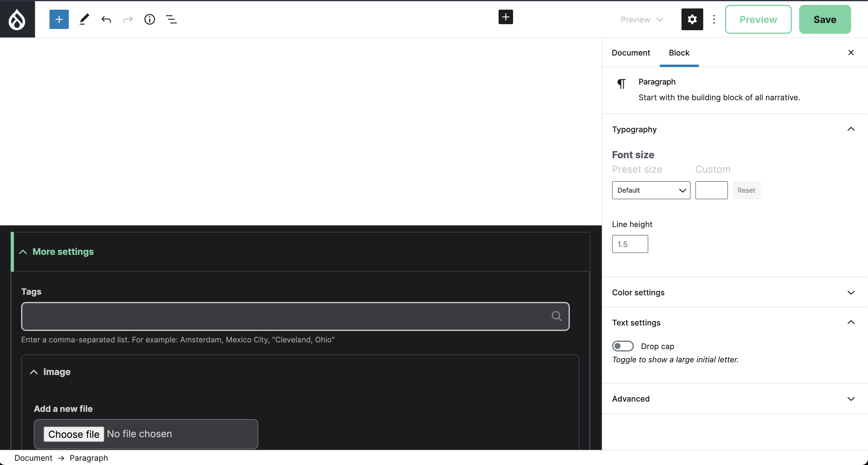
Task: Click the search icon in Tags field
Action: coord(556,316)
